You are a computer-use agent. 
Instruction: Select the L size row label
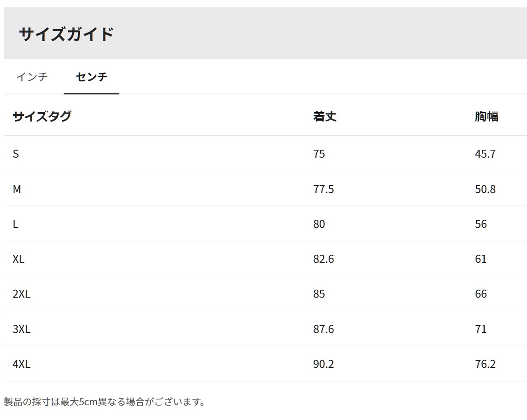(16, 224)
